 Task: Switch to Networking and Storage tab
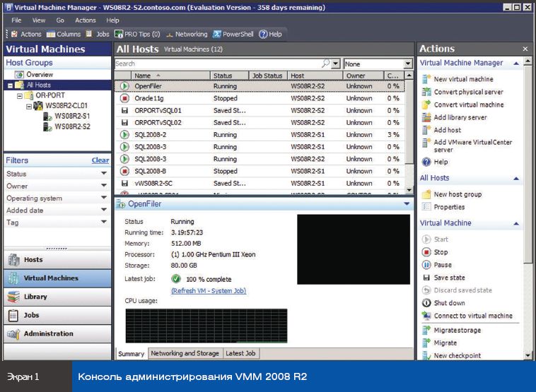(185, 353)
